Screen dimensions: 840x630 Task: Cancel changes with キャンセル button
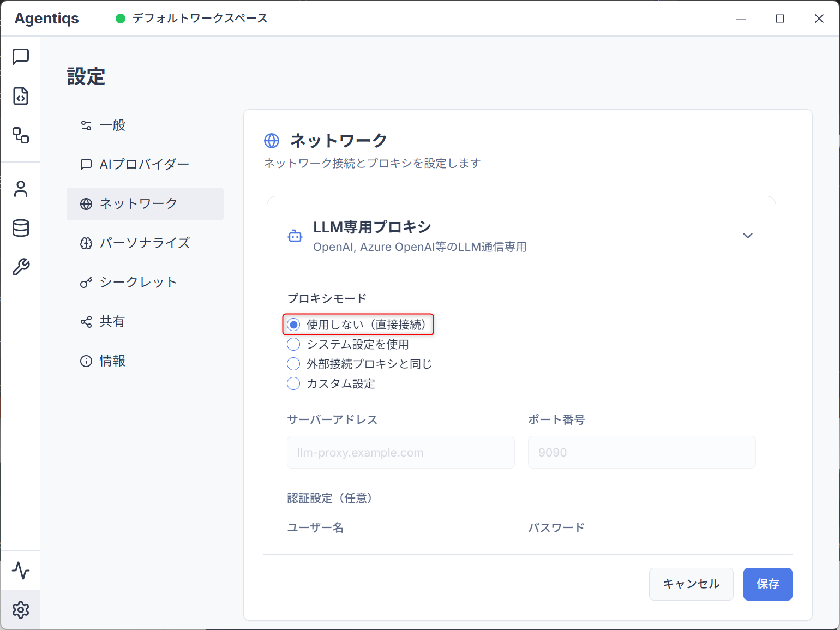pos(691,584)
